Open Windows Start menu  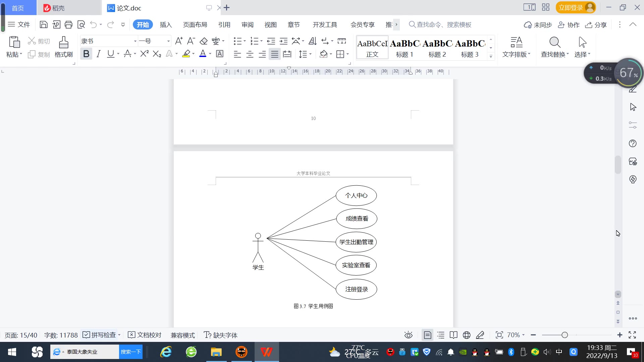[x=12, y=352]
